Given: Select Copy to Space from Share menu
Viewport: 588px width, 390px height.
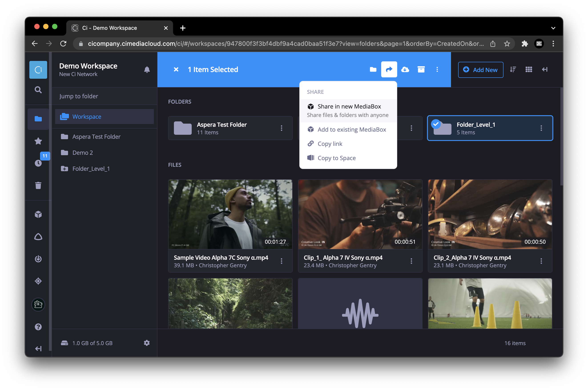Looking at the screenshot, I should [x=336, y=158].
